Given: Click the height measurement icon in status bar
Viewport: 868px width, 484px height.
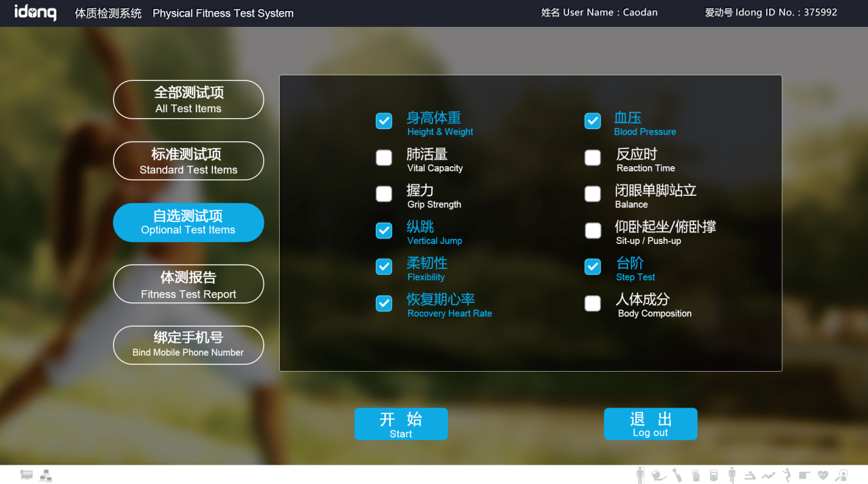Looking at the screenshot, I should tap(640, 475).
